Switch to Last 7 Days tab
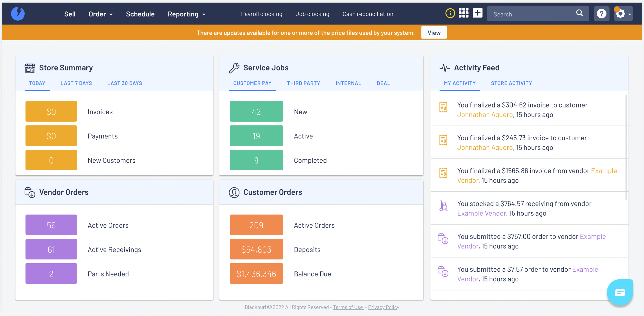 click(x=76, y=83)
